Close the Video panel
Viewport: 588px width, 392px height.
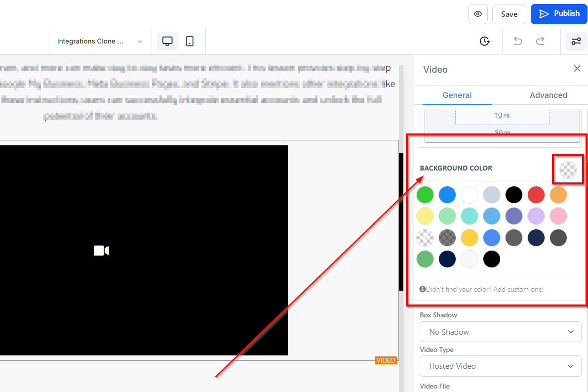(577, 69)
